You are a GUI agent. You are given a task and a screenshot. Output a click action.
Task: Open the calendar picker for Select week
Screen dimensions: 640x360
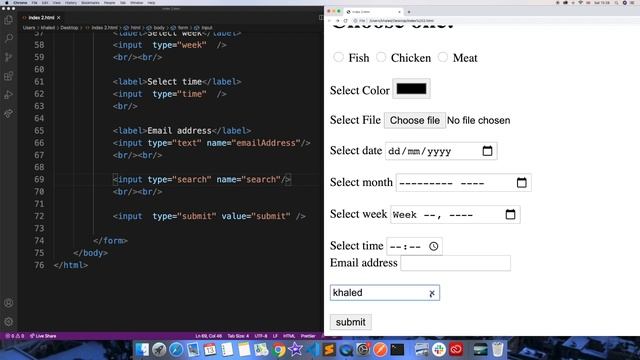[x=510, y=214]
